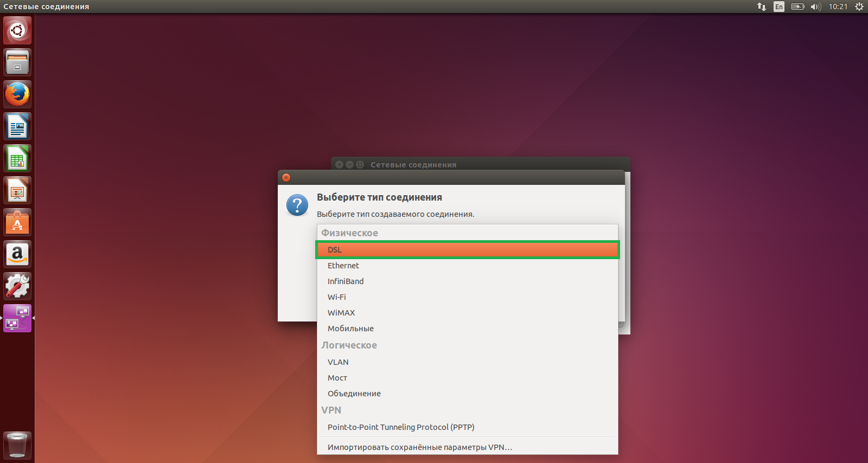Open Firefox web browser

click(x=17, y=94)
